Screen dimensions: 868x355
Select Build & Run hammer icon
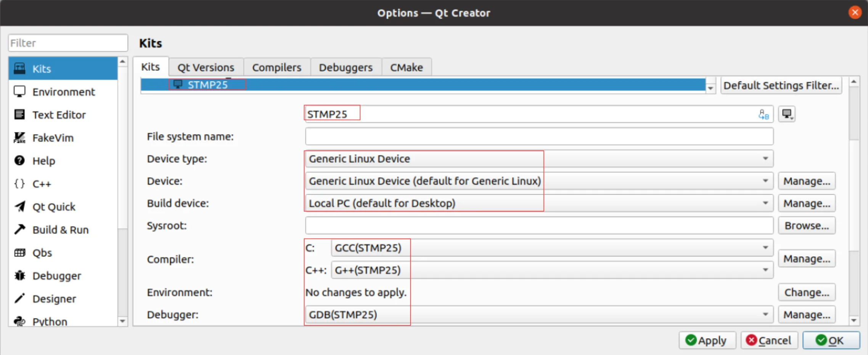19,229
